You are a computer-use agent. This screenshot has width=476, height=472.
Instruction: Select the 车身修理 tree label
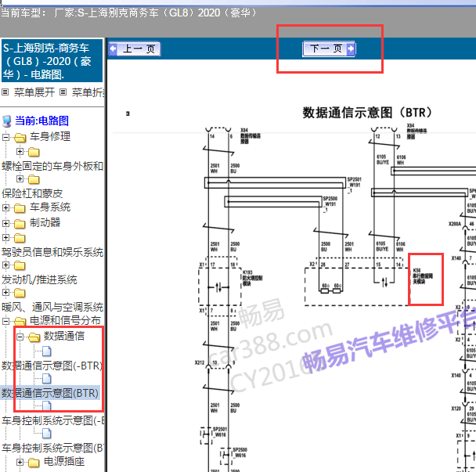click(50, 137)
